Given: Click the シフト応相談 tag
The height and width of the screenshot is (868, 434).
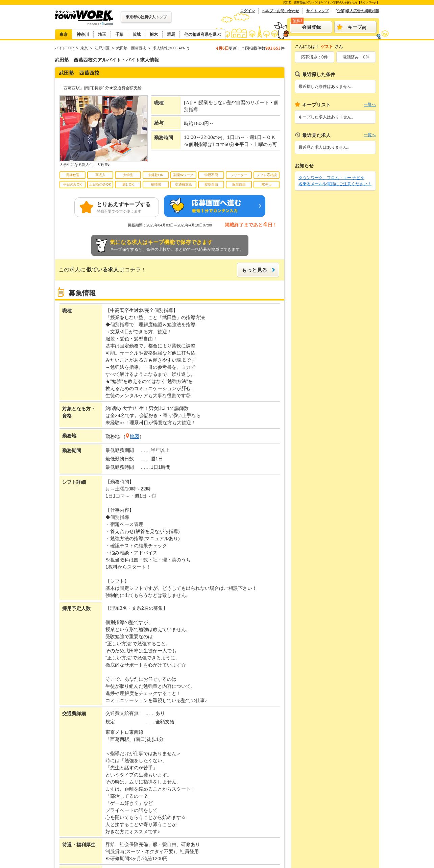Looking at the screenshot, I should pyautogui.click(x=267, y=175).
